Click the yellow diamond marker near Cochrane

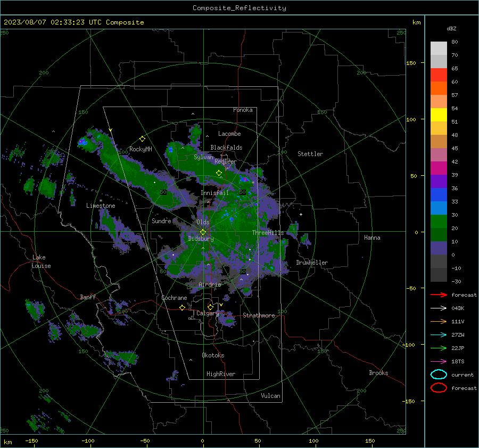tap(183, 307)
